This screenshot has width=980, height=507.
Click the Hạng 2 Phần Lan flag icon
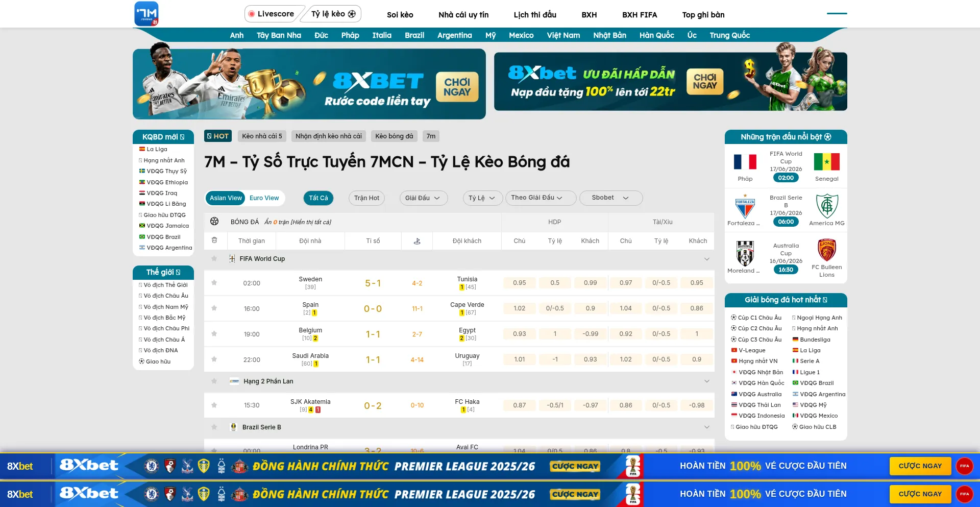pos(234,381)
